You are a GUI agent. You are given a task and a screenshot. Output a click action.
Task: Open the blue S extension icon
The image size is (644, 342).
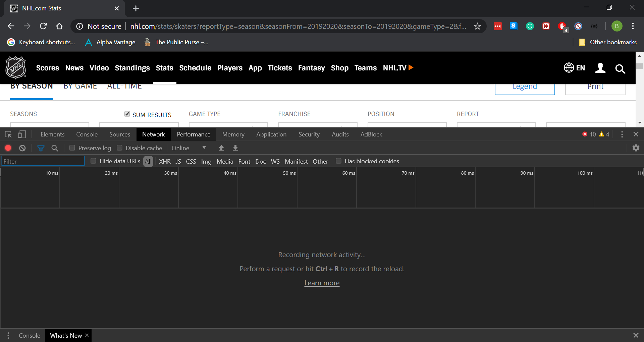pyautogui.click(x=514, y=26)
